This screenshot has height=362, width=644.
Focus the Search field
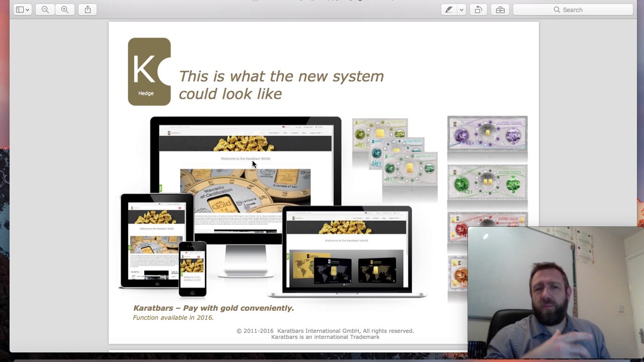tap(573, 10)
